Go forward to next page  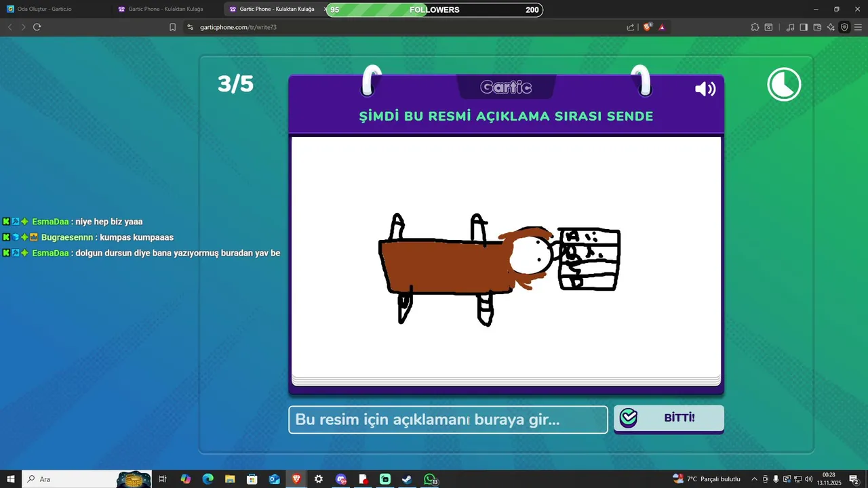(23, 27)
